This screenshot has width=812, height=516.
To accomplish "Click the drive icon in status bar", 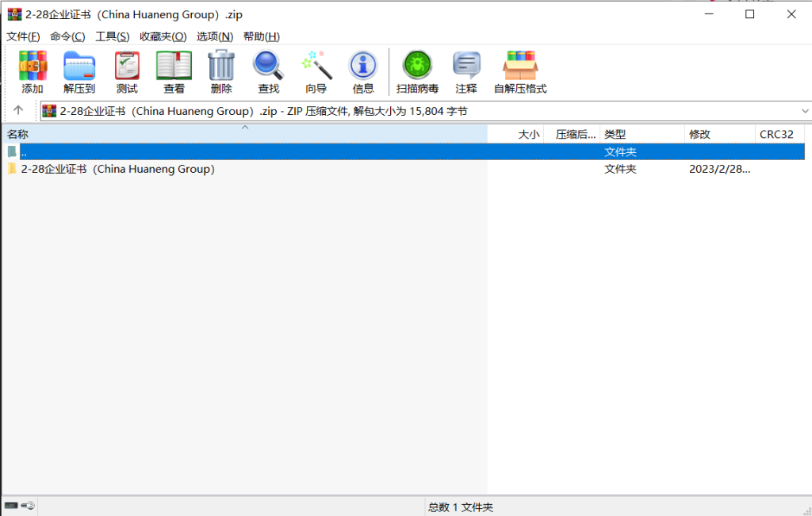I will pyautogui.click(x=11, y=506).
